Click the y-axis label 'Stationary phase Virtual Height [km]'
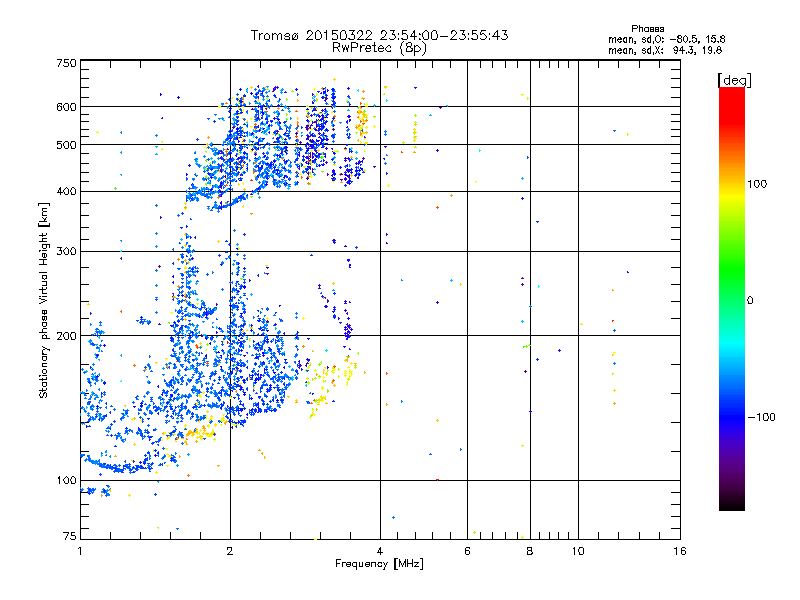Viewport: 800px width, 600px height. (43, 301)
